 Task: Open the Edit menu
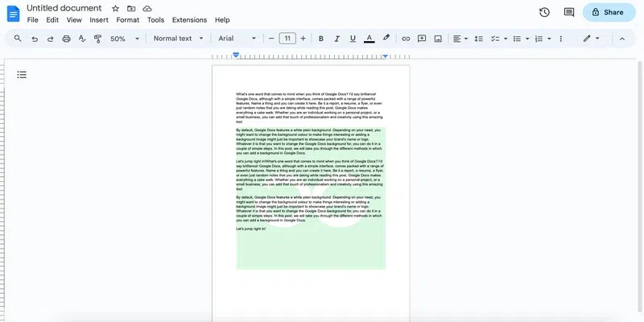tap(52, 19)
